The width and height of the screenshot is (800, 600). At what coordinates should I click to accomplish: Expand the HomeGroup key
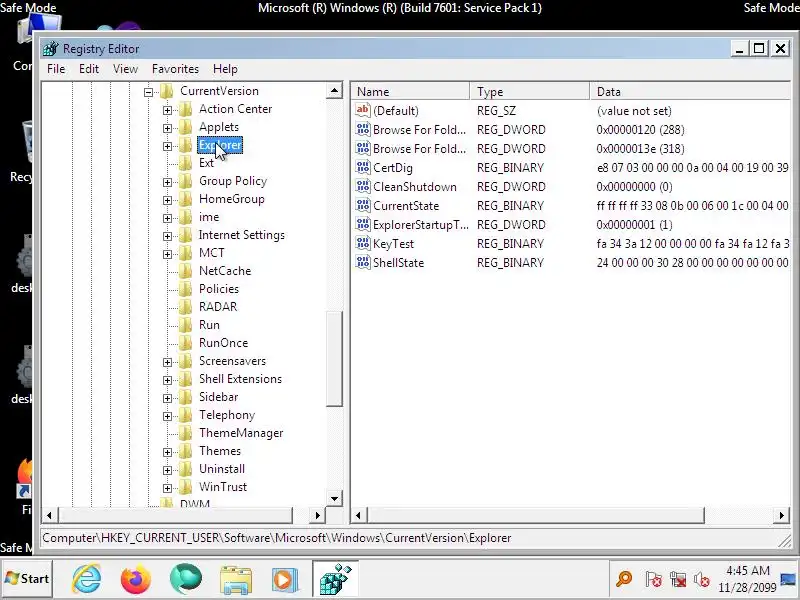tap(167, 201)
